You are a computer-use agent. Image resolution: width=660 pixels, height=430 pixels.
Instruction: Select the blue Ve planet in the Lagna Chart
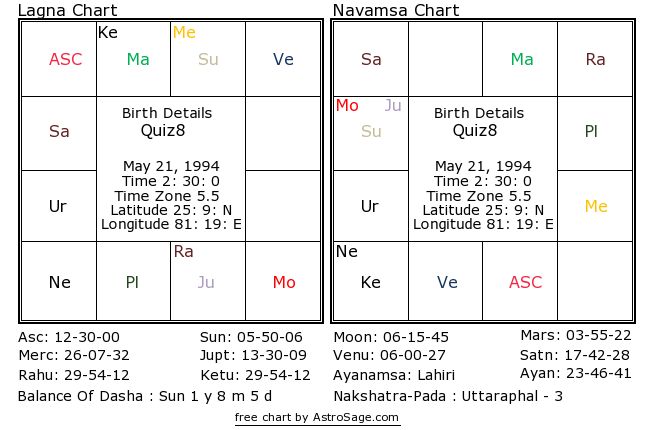(x=283, y=60)
